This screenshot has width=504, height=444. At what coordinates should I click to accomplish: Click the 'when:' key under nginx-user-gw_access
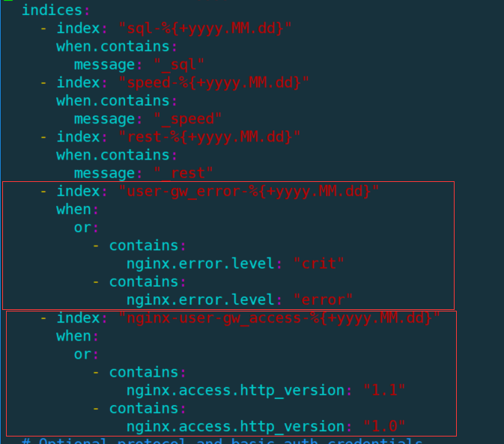coord(77,336)
